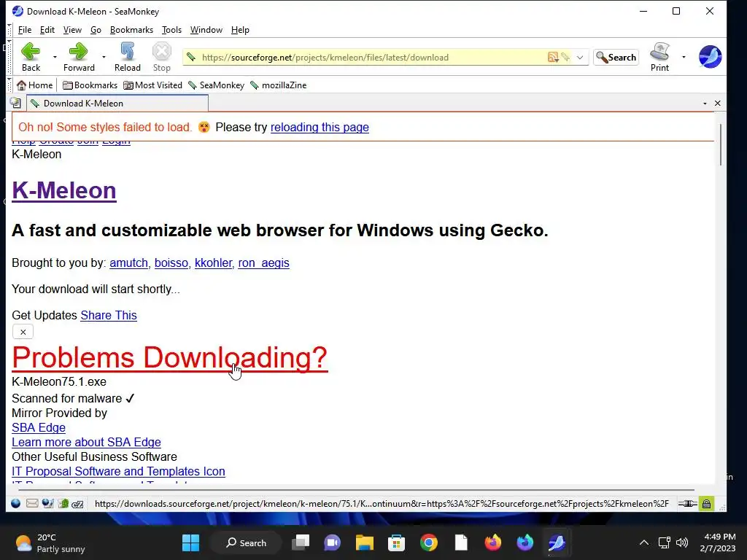Reload the current page
Image resolution: width=747 pixels, height=560 pixels.
[x=127, y=57]
